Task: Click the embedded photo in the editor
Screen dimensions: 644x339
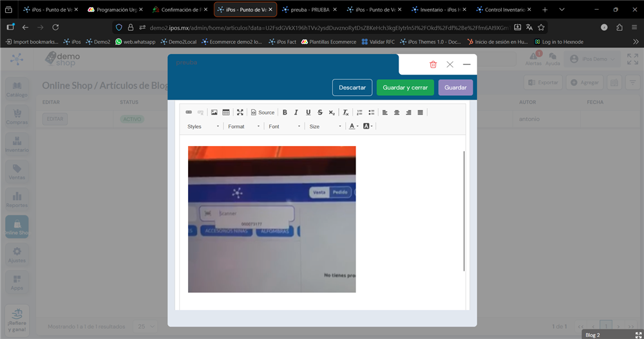Action: click(271, 219)
